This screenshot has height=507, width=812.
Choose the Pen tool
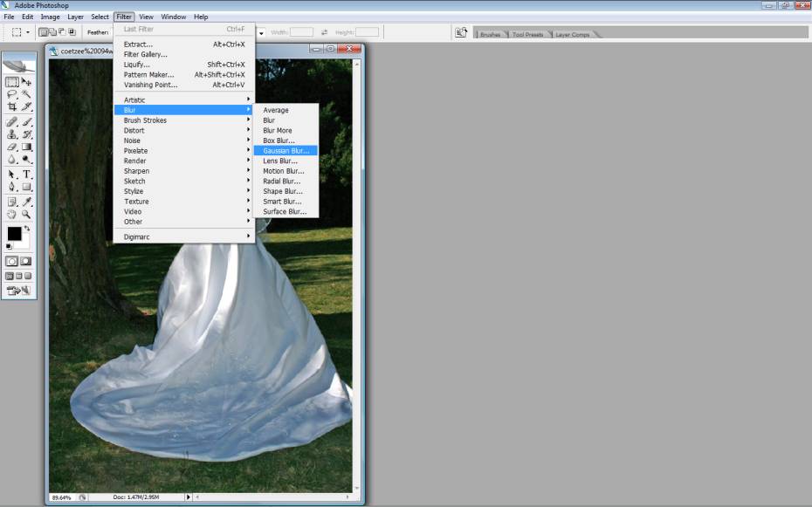12,187
